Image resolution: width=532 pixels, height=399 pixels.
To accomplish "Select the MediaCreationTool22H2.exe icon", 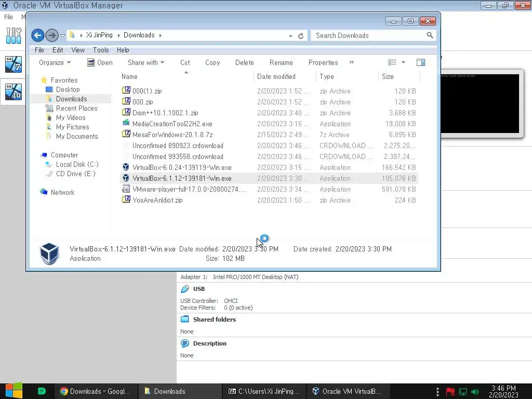I will [x=126, y=123].
